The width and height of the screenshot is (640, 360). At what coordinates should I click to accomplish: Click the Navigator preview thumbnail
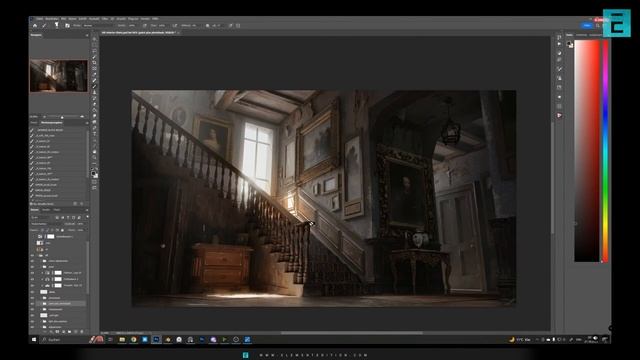click(58, 76)
